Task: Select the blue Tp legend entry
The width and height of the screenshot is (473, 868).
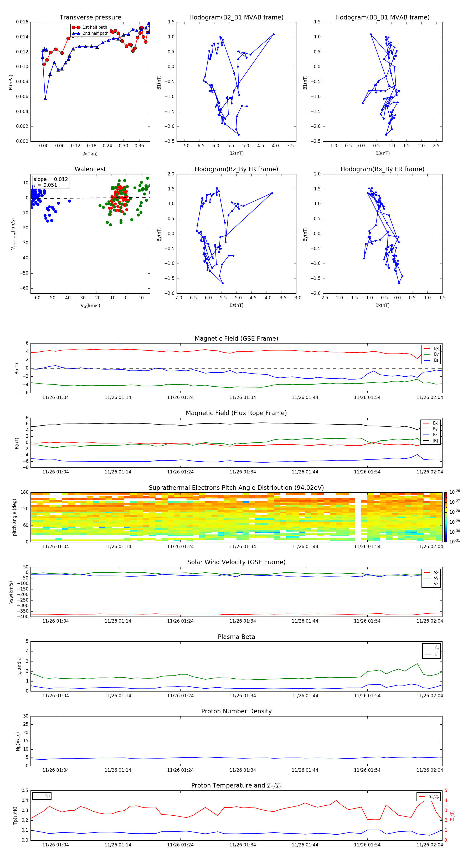Action: click(42, 796)
